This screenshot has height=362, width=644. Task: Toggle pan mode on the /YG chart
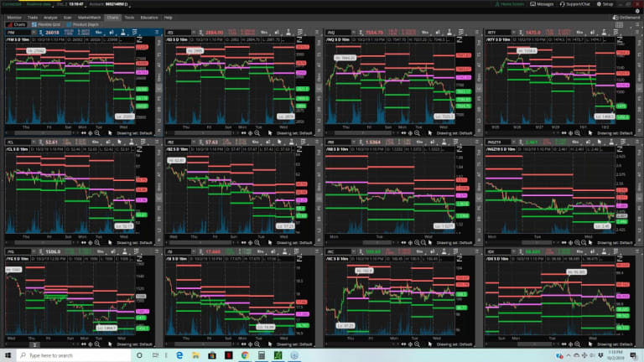83,344
